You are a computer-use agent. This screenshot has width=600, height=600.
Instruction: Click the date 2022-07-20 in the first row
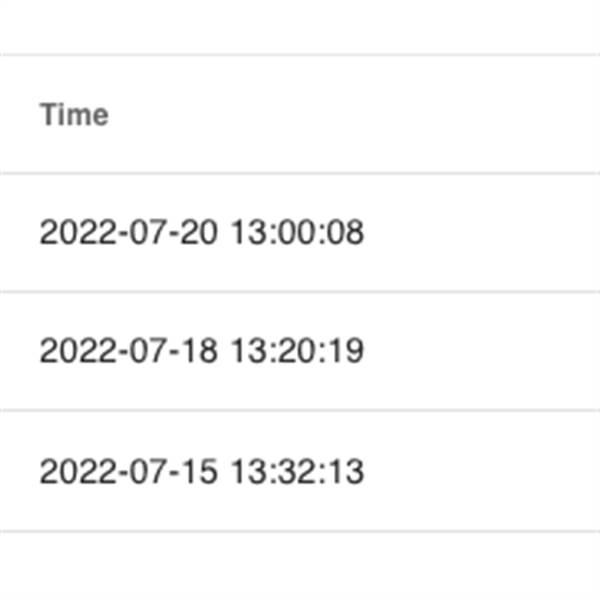(x=129, y=232)
